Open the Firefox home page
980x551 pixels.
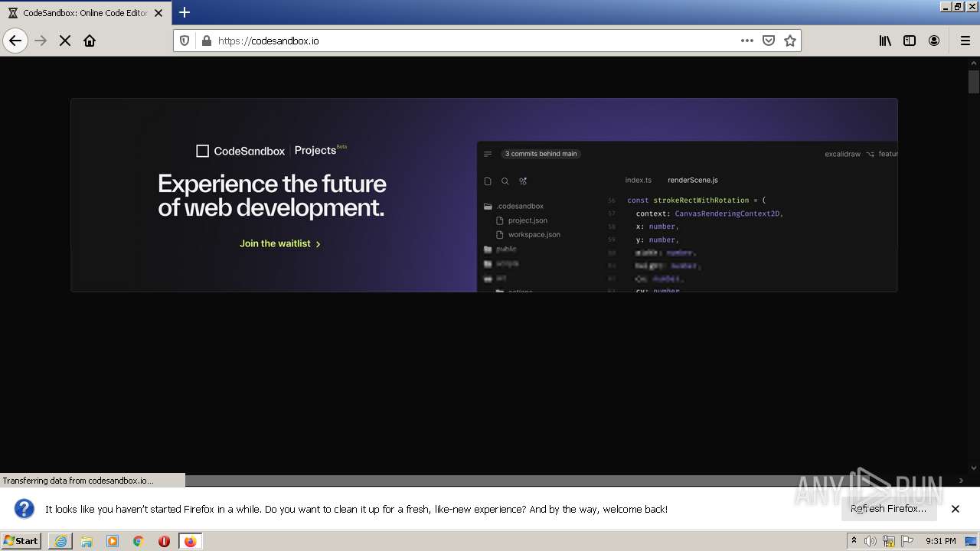[90, 41]
